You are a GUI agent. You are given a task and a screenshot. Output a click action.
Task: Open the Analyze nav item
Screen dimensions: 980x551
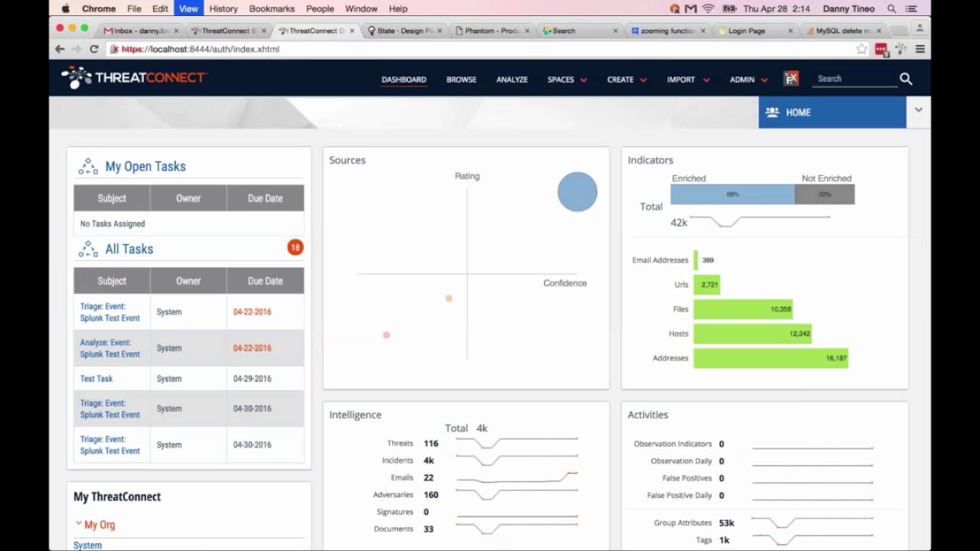point(512,80)
